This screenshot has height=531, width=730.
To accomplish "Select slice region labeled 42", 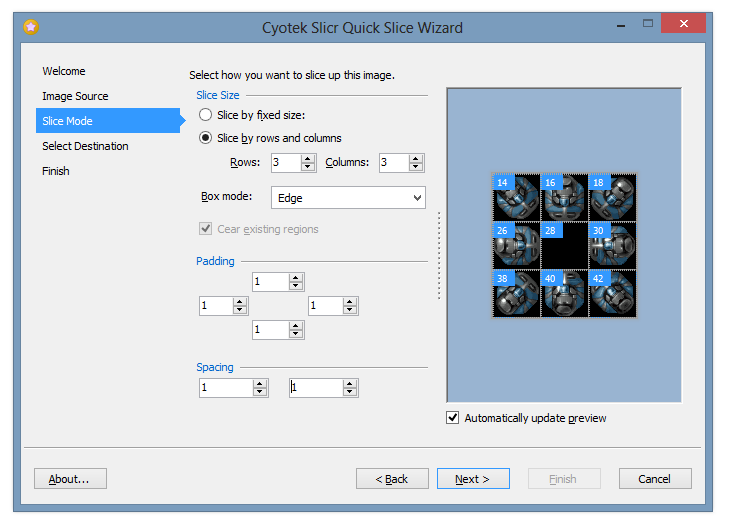I will click(x=612, y=293).
